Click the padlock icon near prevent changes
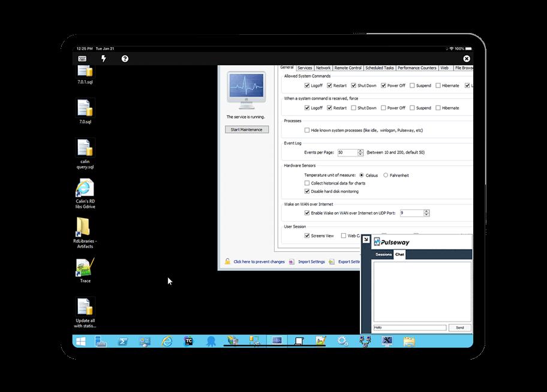The image size is (547, 392). [x=227, y=261]
